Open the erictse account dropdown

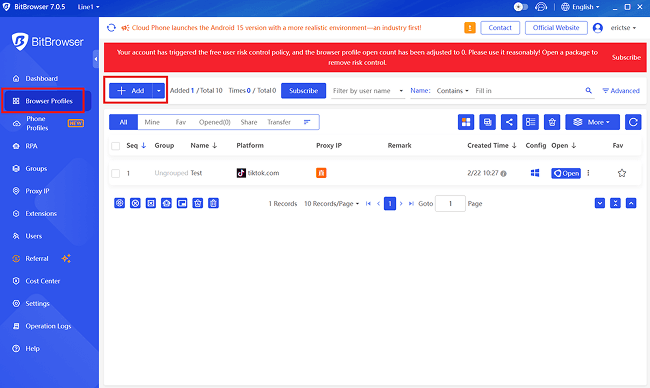click(x=623, y=28)
